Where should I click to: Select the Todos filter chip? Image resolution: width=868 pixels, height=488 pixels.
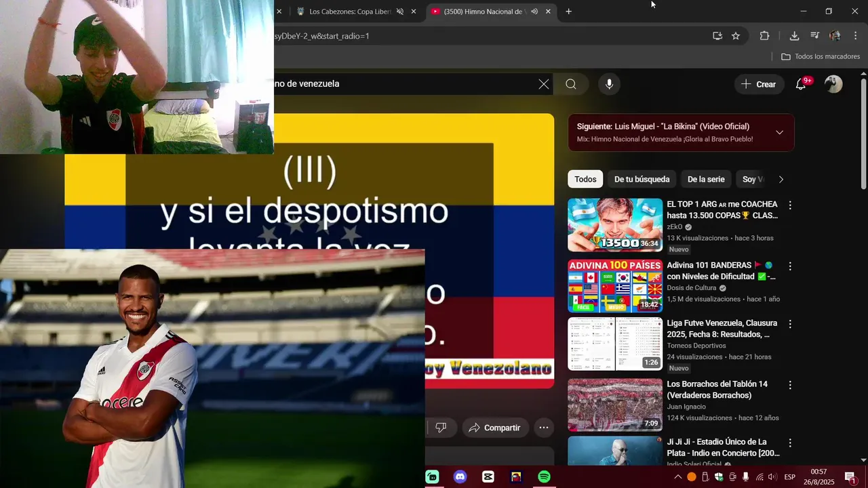tap(585, 180)
